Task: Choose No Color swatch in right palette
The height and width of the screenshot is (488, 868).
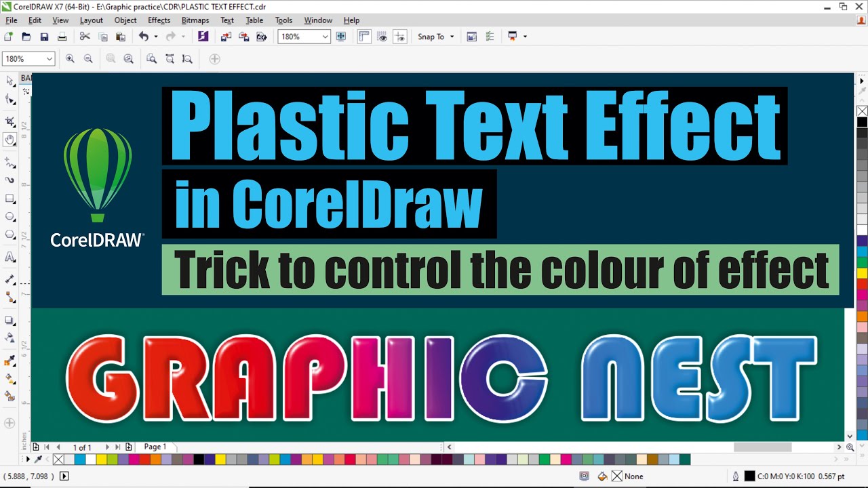Action: click(x=862, y=111)
